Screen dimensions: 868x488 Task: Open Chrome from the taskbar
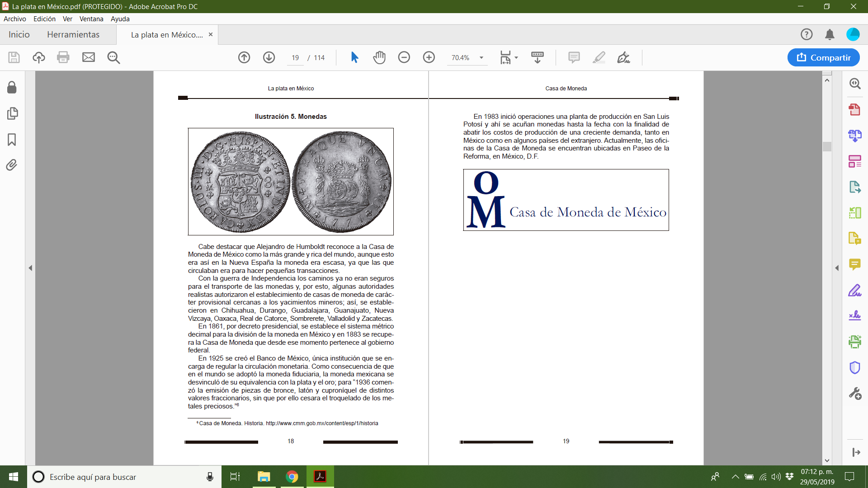(x=292, y=477)
